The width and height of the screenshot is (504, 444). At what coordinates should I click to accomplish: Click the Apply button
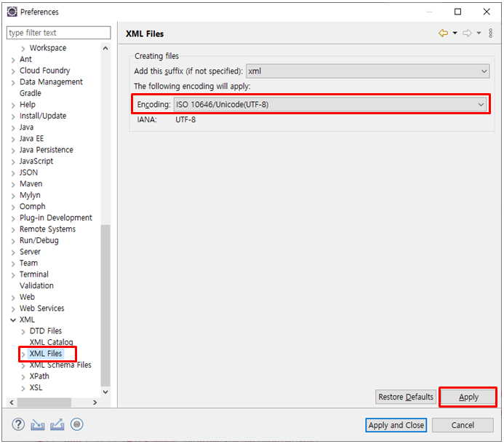468,397
